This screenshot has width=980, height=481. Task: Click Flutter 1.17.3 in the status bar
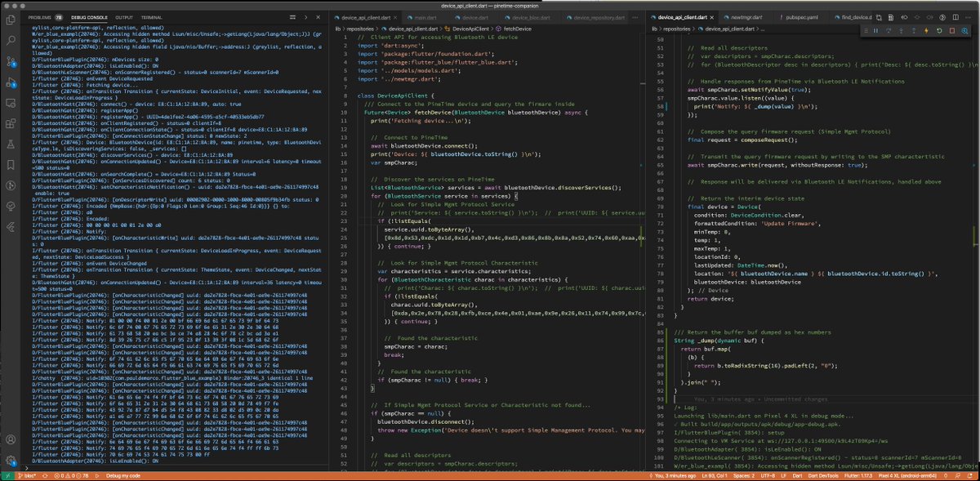[x=857, y=476]
